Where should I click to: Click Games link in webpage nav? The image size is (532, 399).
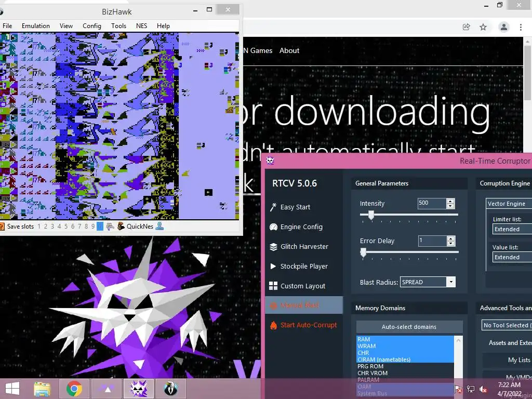click(x=261, y=50)
